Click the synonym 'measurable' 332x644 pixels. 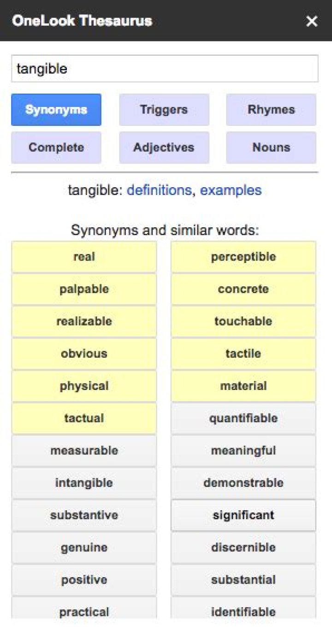pos(84,450)
